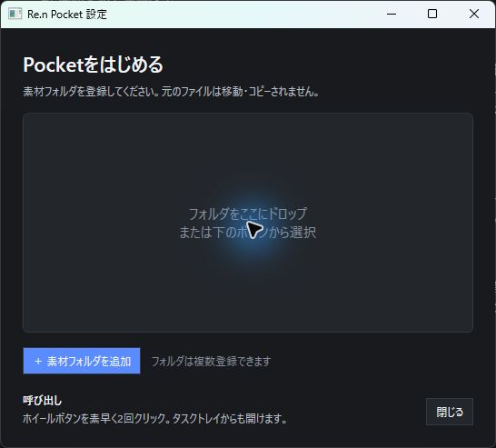Click the text フォルダは複数登録できます
This screenshot has height=448, width=496.
212,361
